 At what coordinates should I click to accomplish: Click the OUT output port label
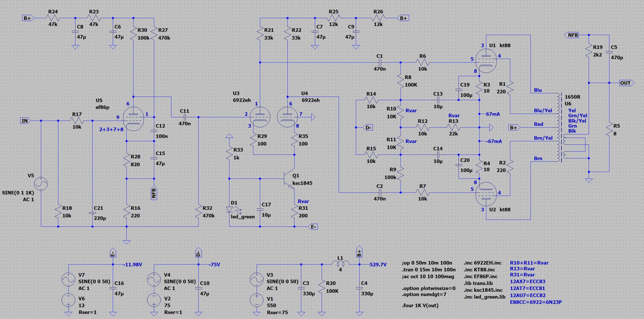[x=626, y=83]
